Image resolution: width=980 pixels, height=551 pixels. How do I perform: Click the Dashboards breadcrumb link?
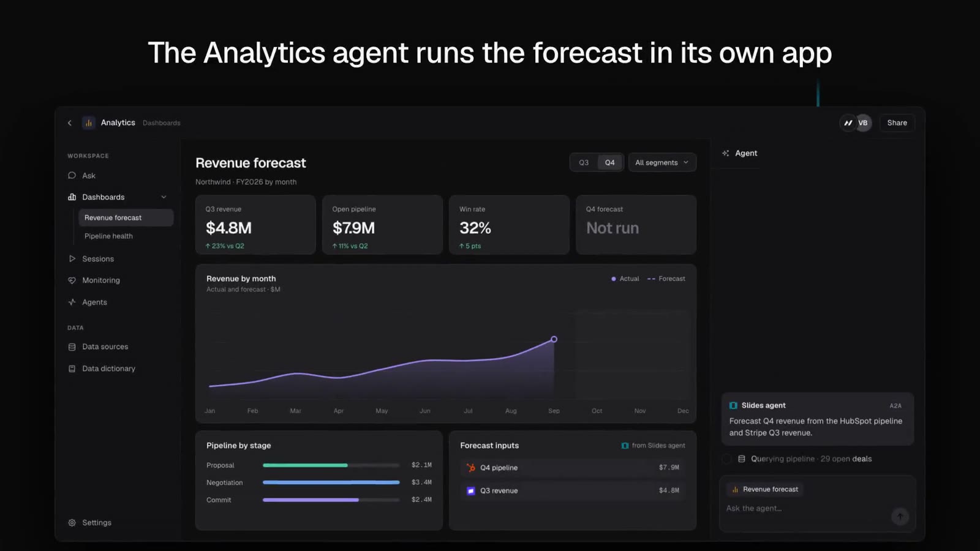[x=162, y=123]
